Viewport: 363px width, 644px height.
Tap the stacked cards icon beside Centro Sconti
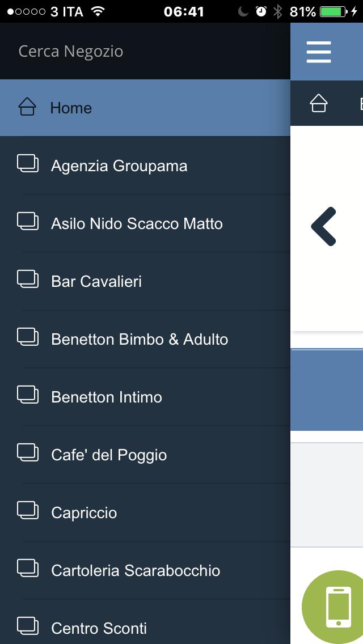click(28, 626)
